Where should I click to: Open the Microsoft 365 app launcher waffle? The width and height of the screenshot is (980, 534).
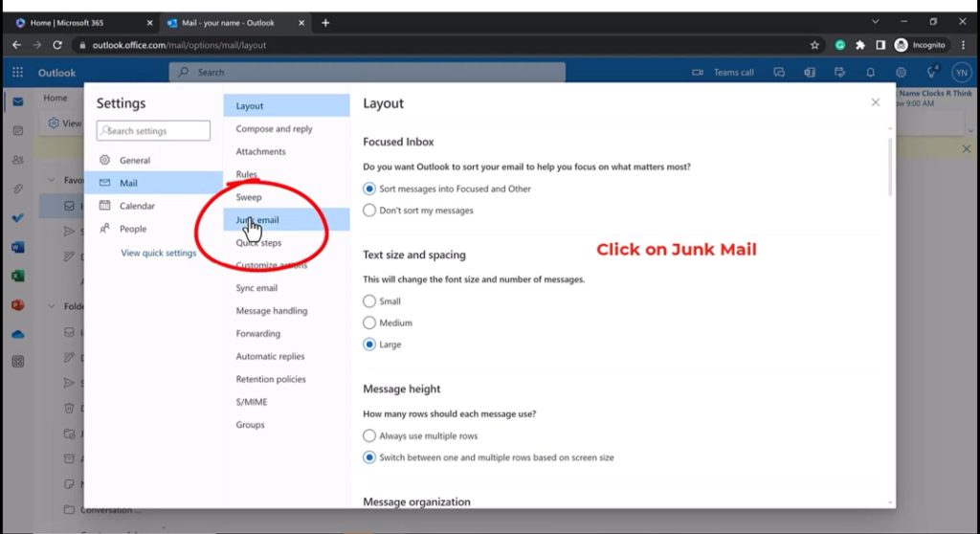[17, 73]
